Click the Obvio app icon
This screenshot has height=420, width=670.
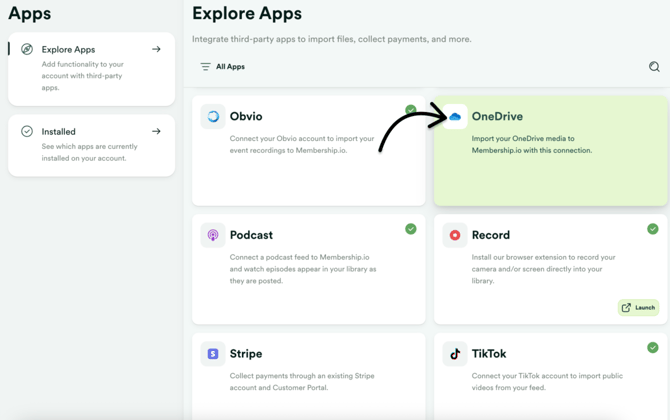click(213, 116)
